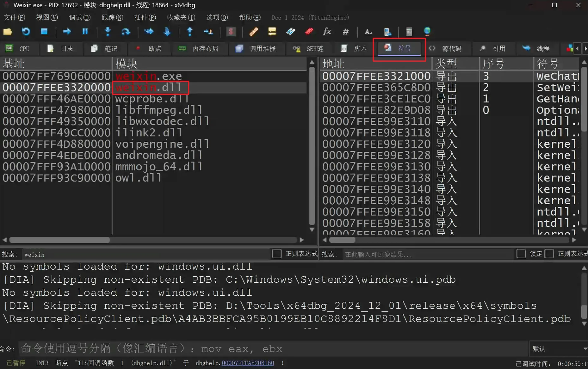This screenshot has height=369, width=588.
Task: Click the module search field containing weixin
Action: click(145, 255)
